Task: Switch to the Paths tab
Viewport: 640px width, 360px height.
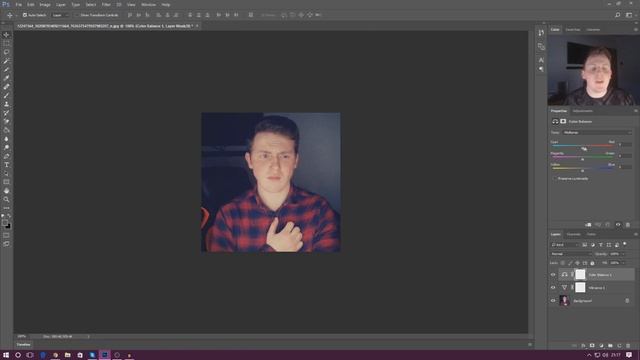Action: [x=591, y=234]
